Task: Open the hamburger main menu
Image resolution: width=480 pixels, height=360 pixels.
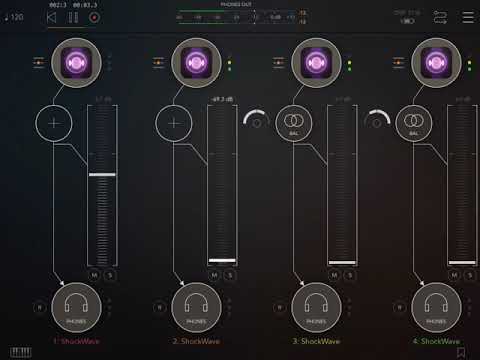Action: pyautogui.click(x=468, y=17)
